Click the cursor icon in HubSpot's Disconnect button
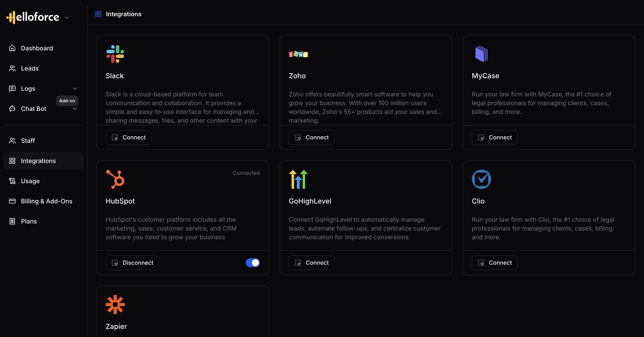The width and height of the screenshot is (644, 337). [115, 263]
